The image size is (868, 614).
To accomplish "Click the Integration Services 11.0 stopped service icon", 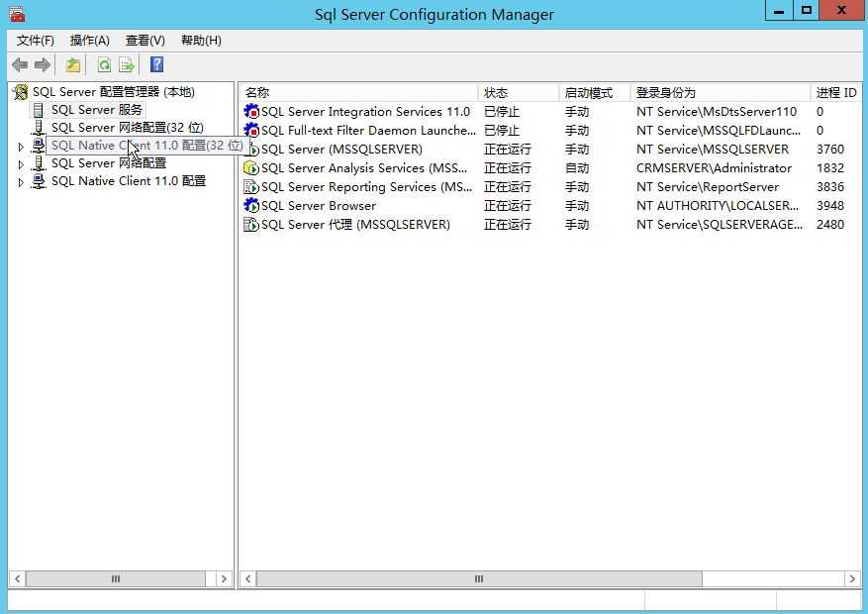I will tap(251, 112).
